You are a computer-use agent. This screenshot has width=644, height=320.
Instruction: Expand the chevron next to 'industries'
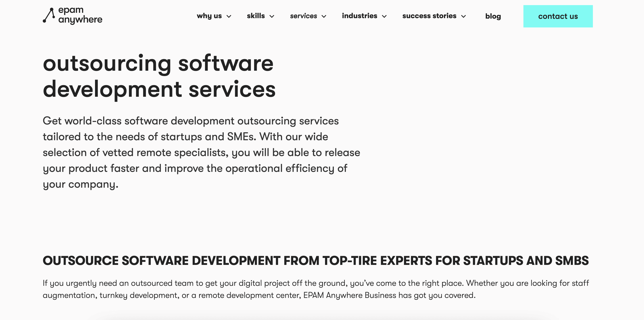(x=384, y=17)
